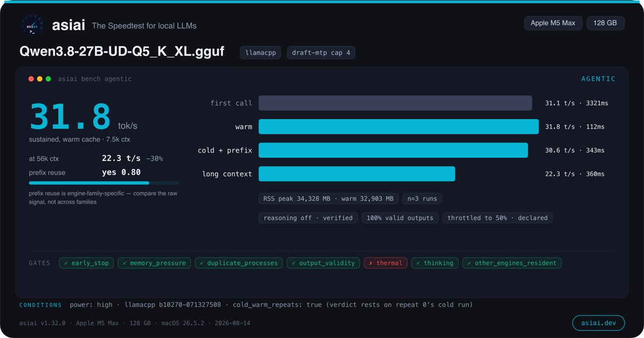Click the sustained, warm cache · 7.5k ctx caption

[79, 139]
